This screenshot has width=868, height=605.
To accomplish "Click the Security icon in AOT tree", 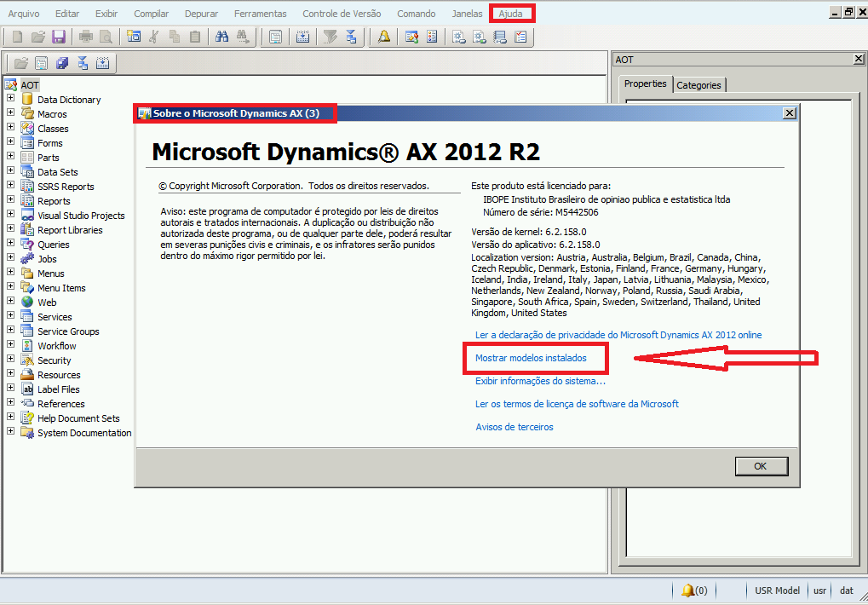I will [x=27, y=360].
